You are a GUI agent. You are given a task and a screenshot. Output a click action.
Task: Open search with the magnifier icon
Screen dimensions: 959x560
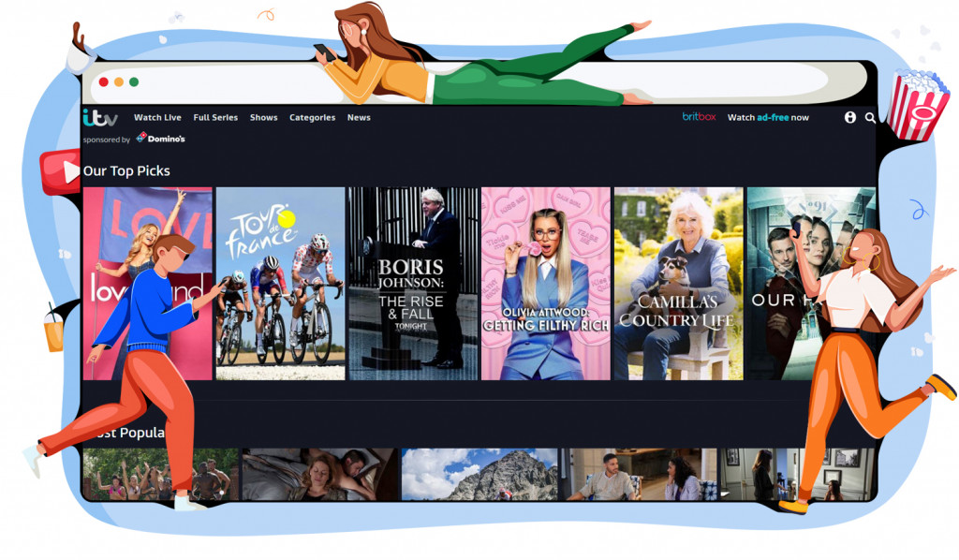click(870, 117)
